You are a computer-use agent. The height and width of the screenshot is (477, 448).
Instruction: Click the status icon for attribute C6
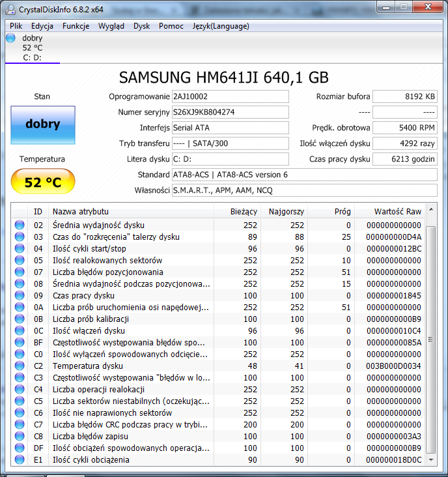(x=20, y=412)
